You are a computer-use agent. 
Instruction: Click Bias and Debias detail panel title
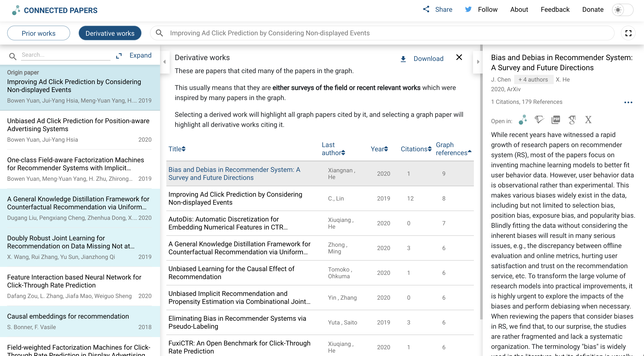point(561,63)
